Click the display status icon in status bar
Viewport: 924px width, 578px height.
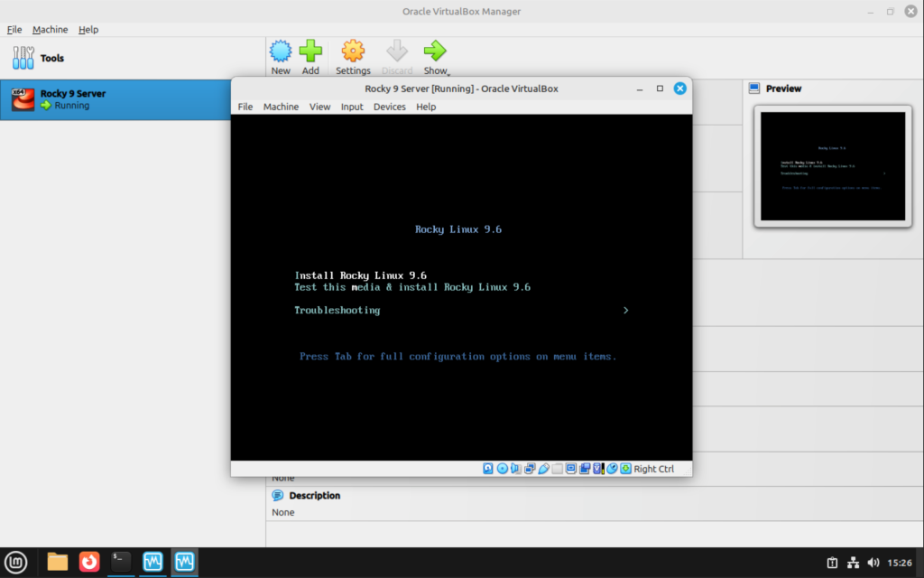click(571, 468)
